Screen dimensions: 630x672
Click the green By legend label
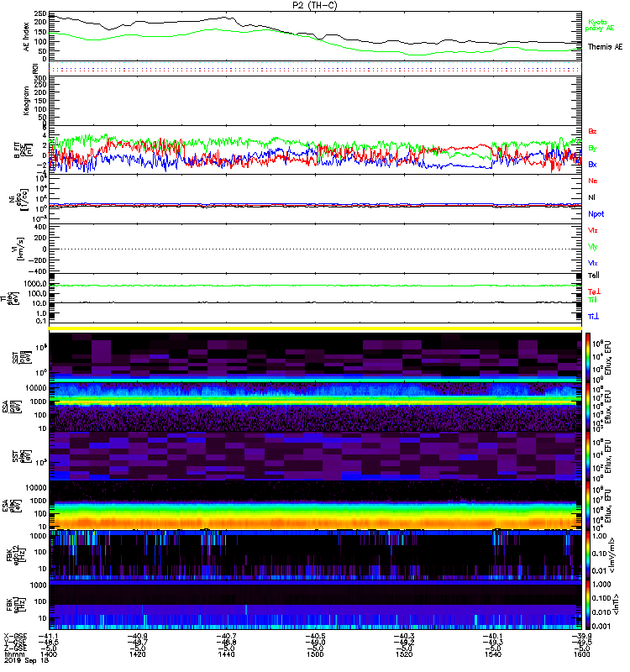tap(592, 149)
